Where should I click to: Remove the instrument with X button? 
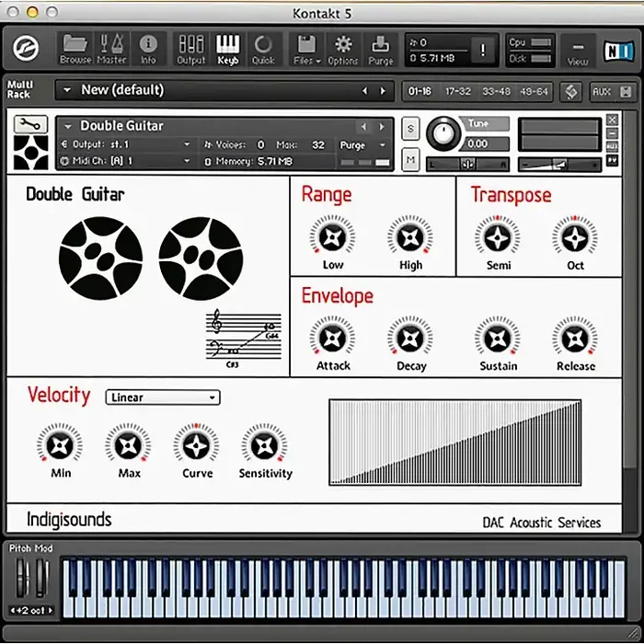point(612,120)
